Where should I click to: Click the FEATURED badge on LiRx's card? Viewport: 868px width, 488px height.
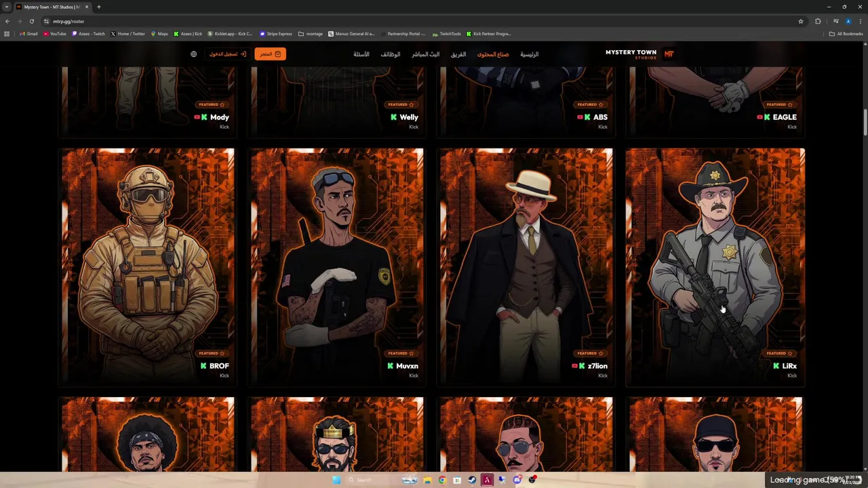[x=779, y=353]
